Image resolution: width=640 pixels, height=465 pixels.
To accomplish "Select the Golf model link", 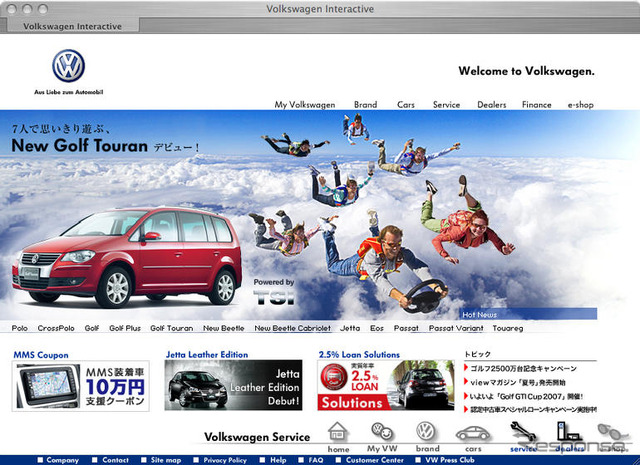I will [92, 328].
